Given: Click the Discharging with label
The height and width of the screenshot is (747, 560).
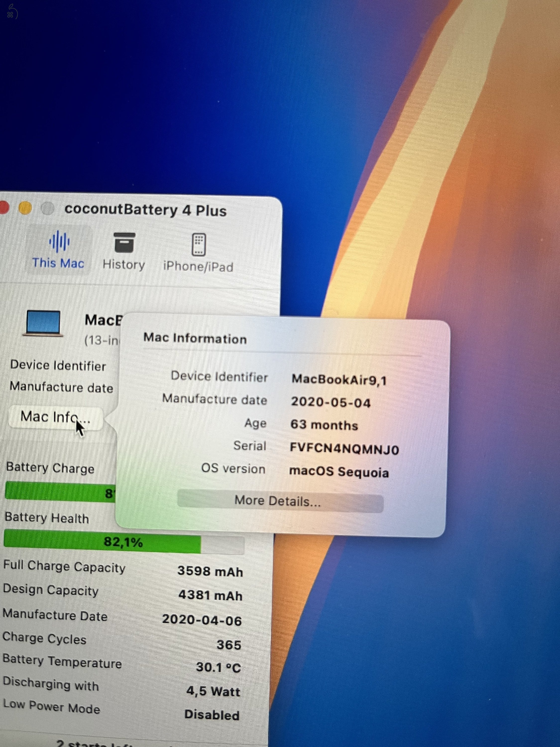Looking at the screenshot, I should [x=51, y=684].
